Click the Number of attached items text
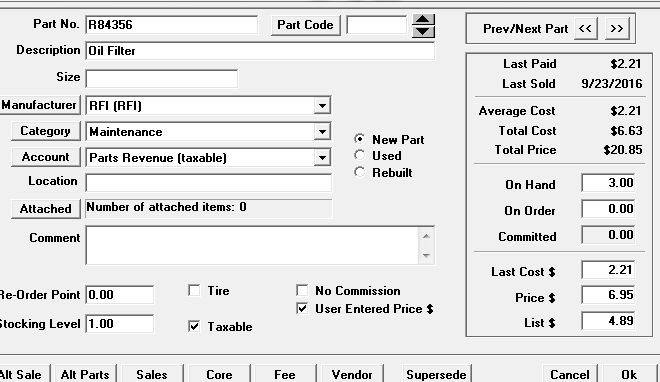Screen dimensions: 660x382 [x=167, y=207]
